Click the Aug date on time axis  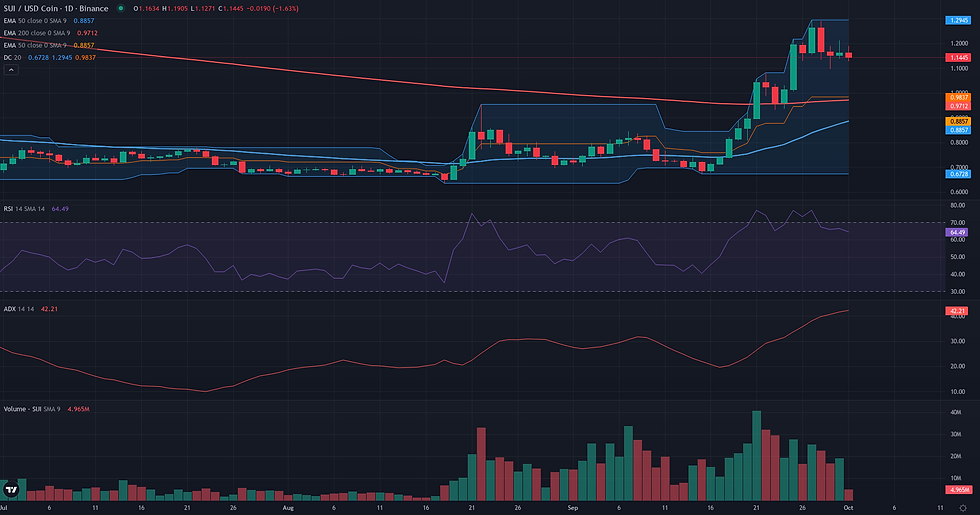point(288,508)
